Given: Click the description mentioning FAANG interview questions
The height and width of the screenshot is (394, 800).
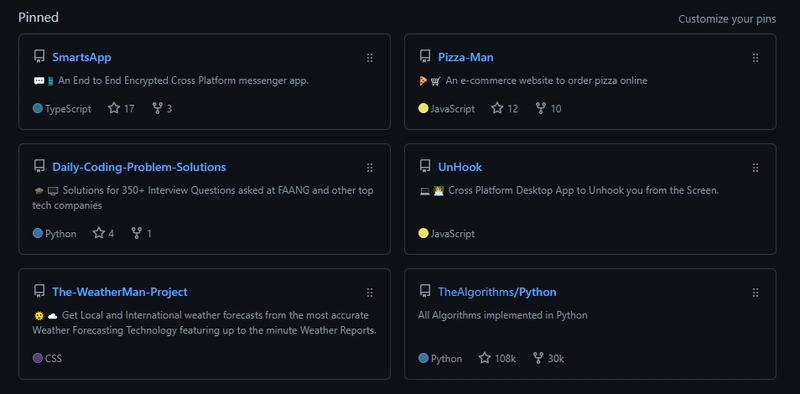Looking at the screenshot, I should click(x=203, y=198).
